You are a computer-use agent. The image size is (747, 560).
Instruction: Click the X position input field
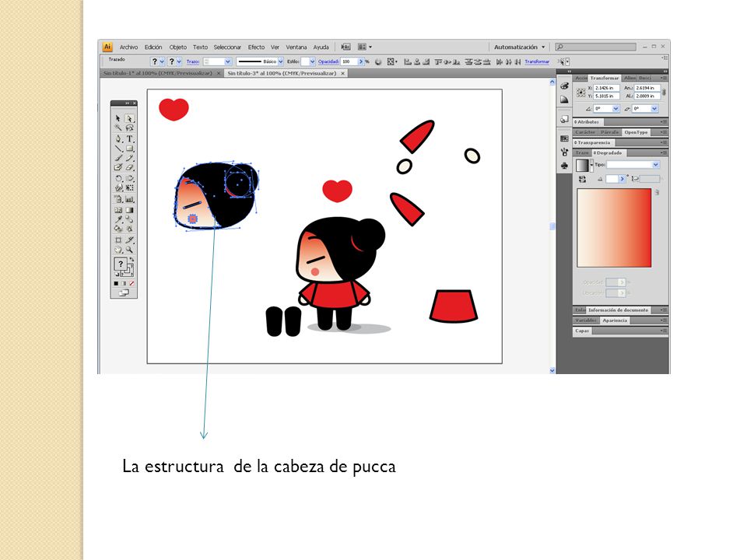[x=606, y=88]
